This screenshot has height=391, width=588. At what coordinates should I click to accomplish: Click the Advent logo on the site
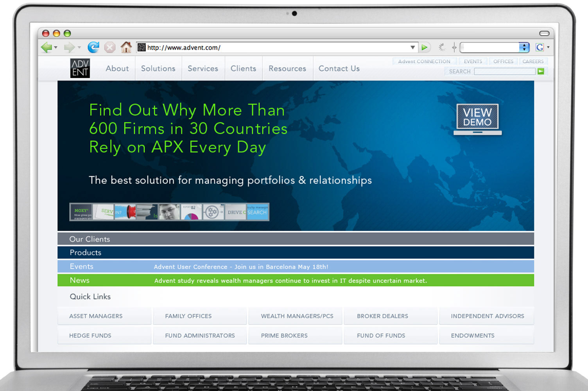80,68
